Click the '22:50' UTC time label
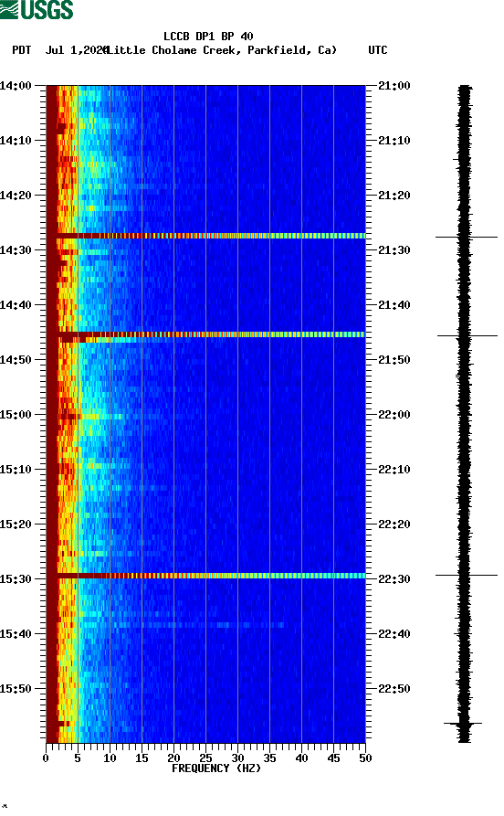Screen dimensions: 504x816 point(394,688)
